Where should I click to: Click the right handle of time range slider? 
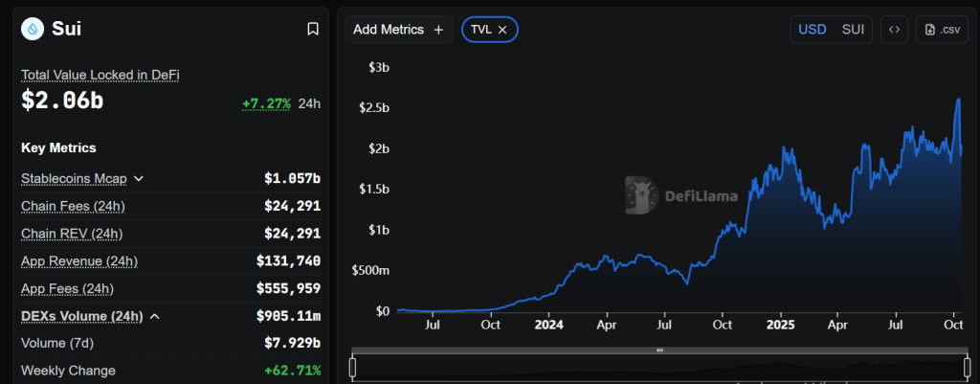tap(968, 367)
